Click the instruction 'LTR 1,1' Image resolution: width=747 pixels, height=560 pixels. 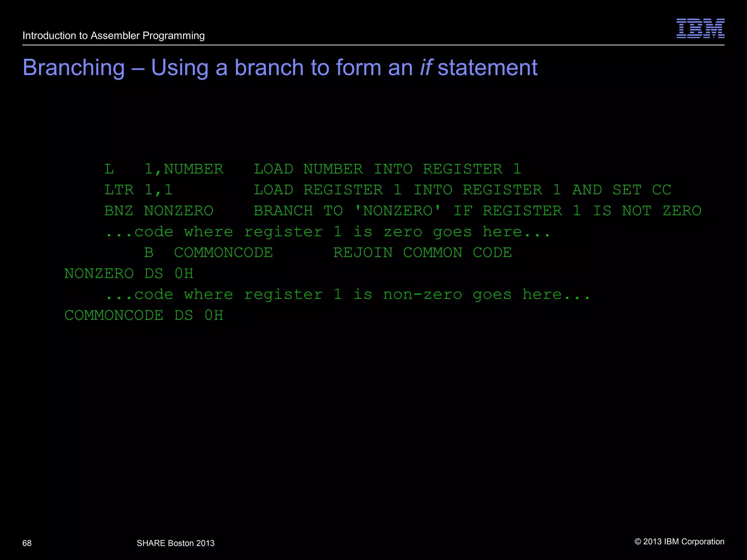[138, 190]
